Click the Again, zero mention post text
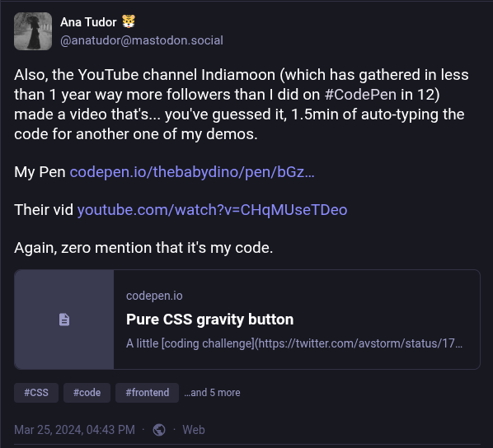 coord(143,248)
